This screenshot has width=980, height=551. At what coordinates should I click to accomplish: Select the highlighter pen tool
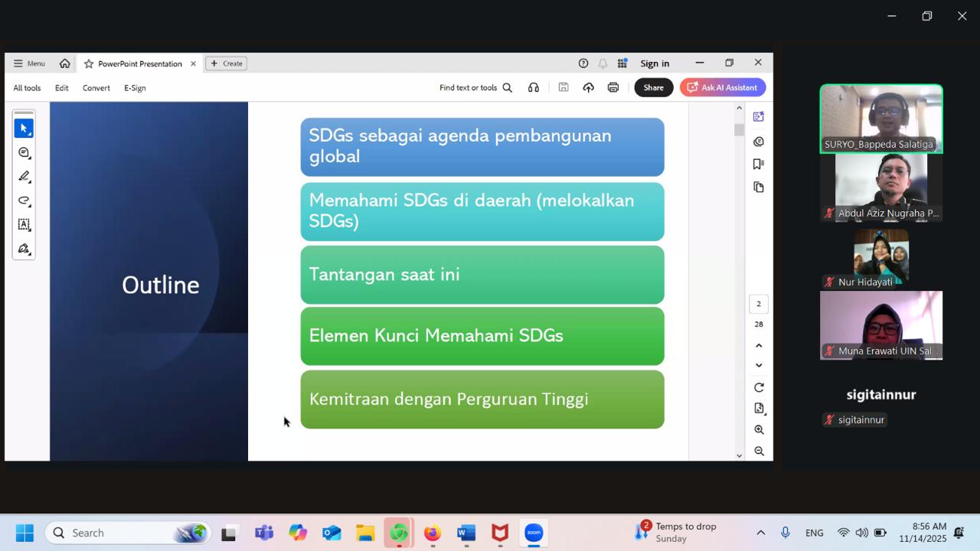[x=24, y=177]
